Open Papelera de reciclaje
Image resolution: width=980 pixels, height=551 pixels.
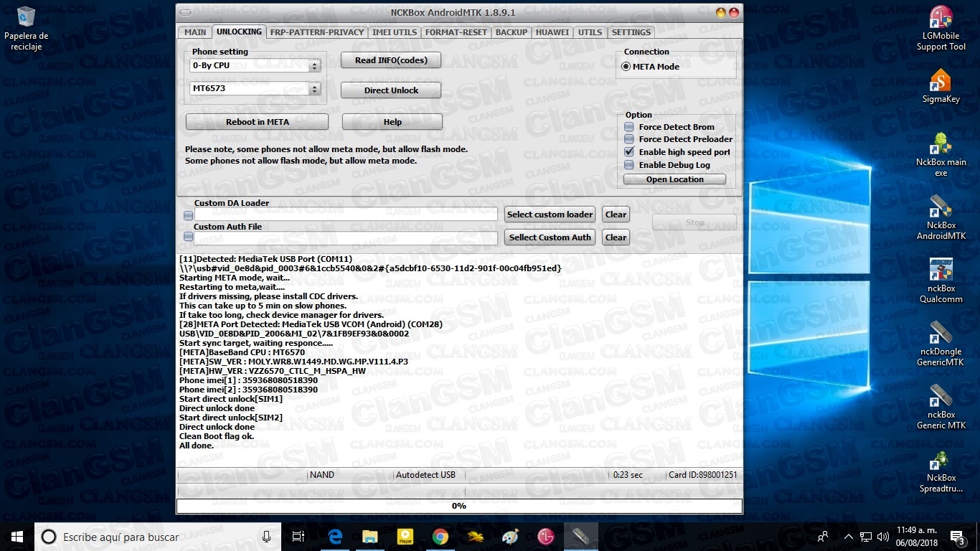27,19
